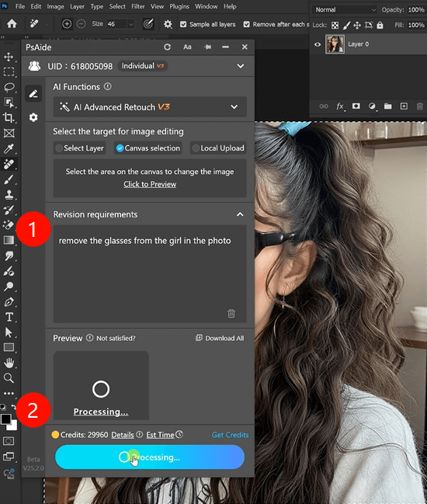Select the History Brush tool
427x504 pixels.
(9, 210)
